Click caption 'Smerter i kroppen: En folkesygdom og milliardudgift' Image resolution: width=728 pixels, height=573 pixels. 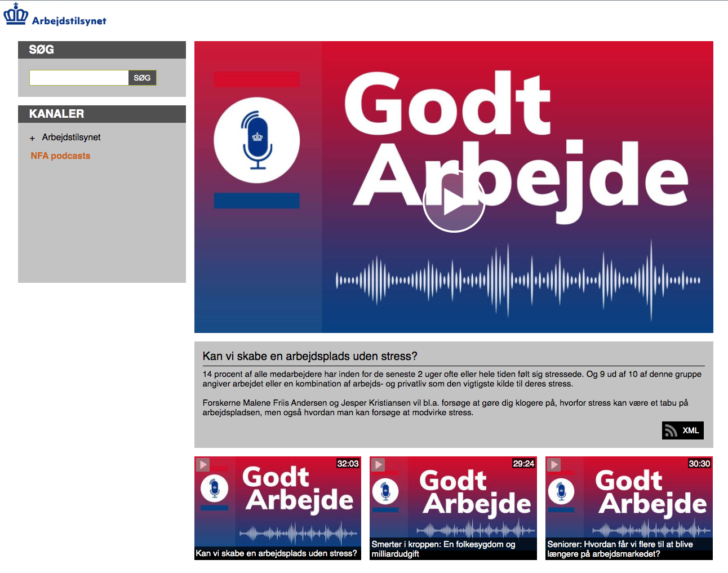[443, 549]
